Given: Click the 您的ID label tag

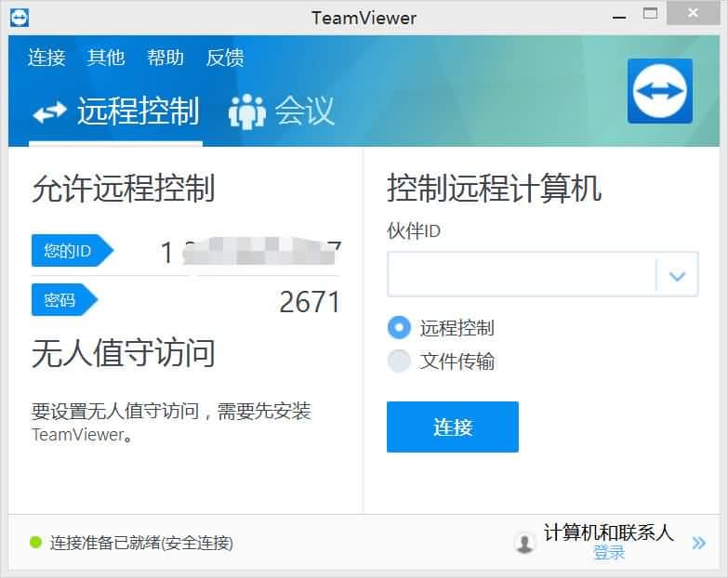Looking at the screenshot, I should [72, 251].
